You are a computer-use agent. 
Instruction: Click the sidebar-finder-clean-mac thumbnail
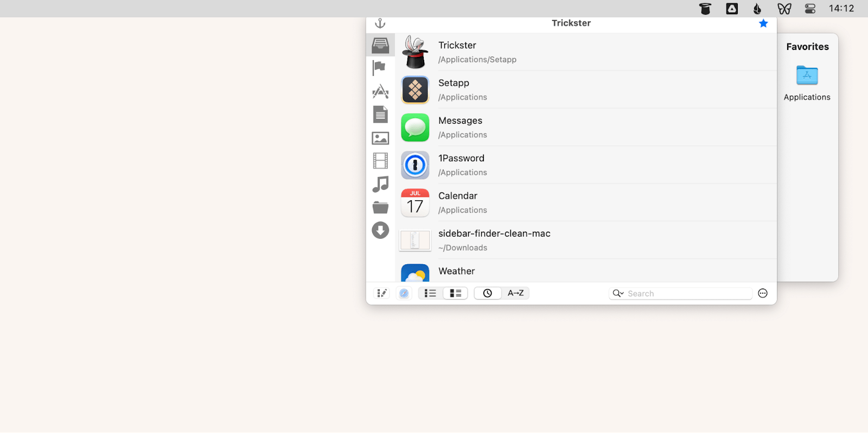415,240
